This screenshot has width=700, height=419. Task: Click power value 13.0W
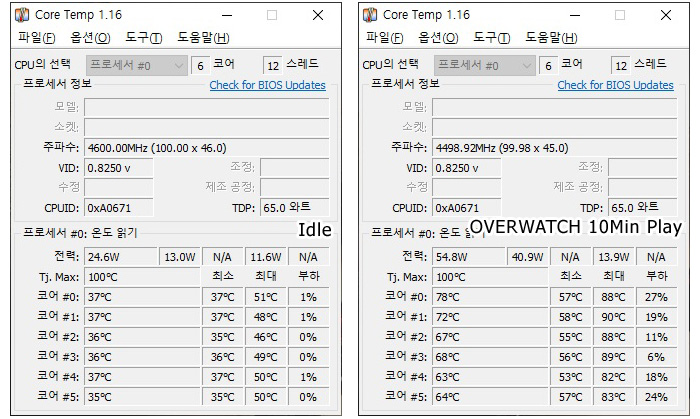179,257
